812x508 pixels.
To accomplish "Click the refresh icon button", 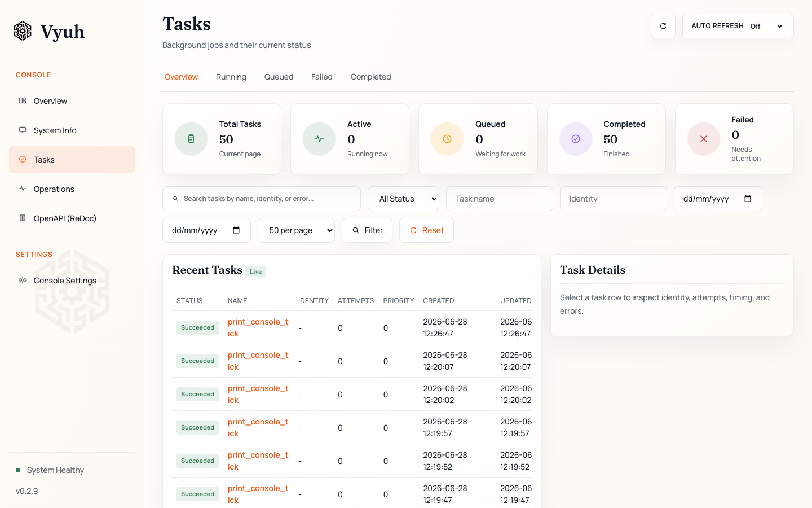I will [663, 26].
